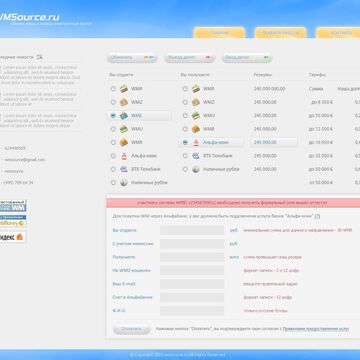Click the RSS icon beside Последние новости
Viewport: 360px width, 360px height.
click(x=40, y=57)
